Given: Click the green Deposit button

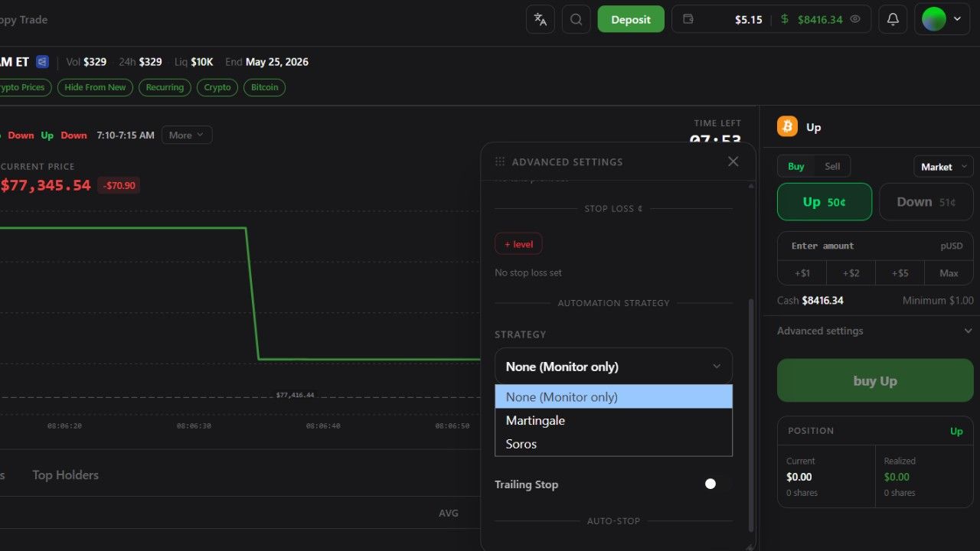Looking at the screenshot, I should click(x=631, y=20).
